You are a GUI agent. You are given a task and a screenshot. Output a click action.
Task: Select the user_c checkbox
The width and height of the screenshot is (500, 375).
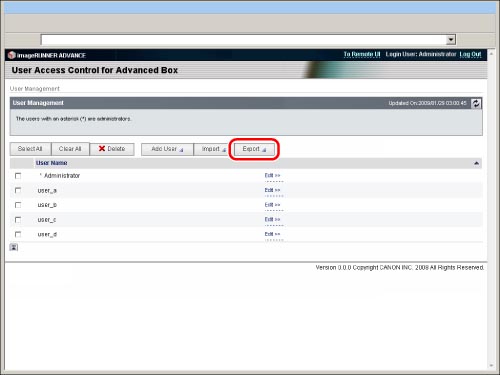click(18, 220)
